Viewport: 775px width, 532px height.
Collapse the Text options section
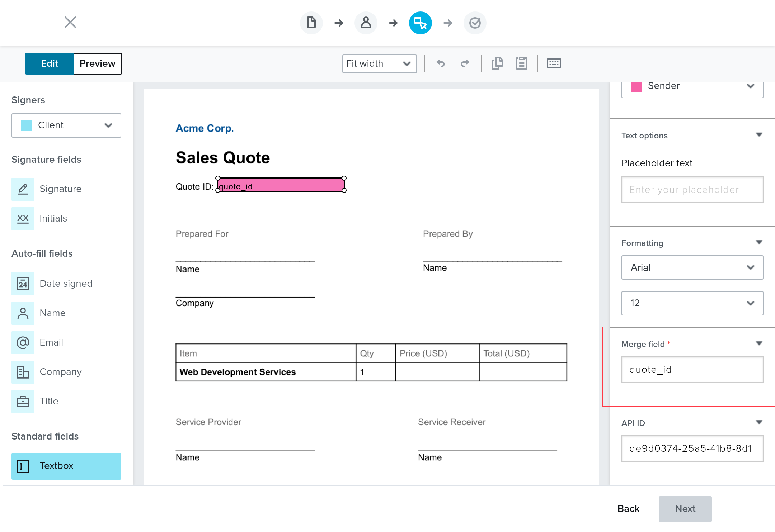[x=759, y=135]
